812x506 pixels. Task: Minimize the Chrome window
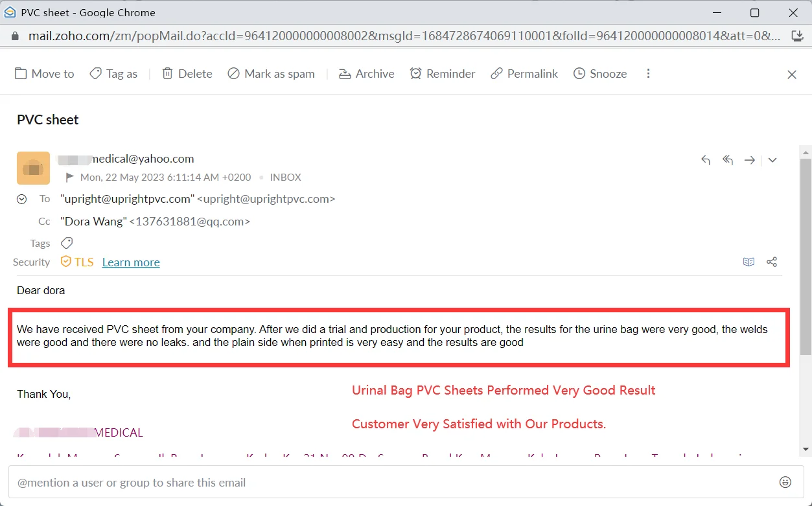click(716, 13)
